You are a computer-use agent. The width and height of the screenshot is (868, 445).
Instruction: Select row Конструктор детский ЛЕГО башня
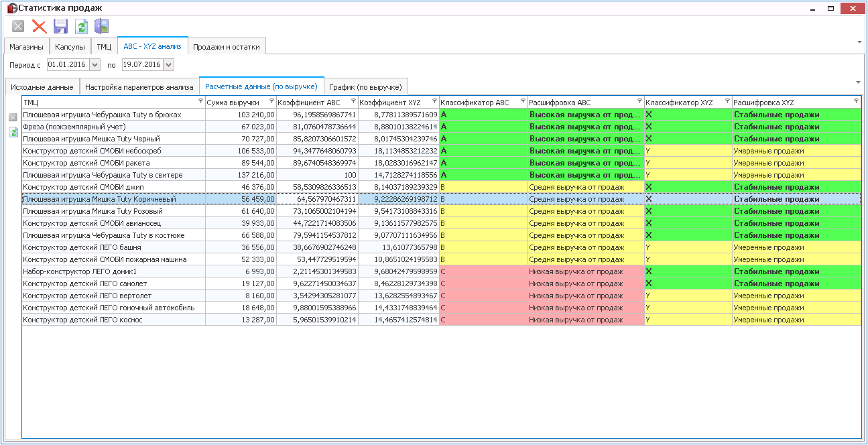(x=441, y=247)
